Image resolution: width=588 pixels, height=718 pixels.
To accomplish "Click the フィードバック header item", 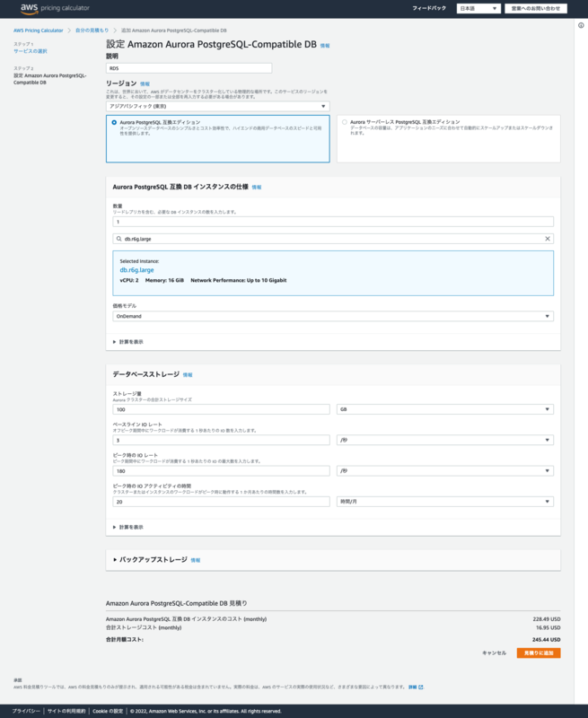I will click(x=429, y=8).
